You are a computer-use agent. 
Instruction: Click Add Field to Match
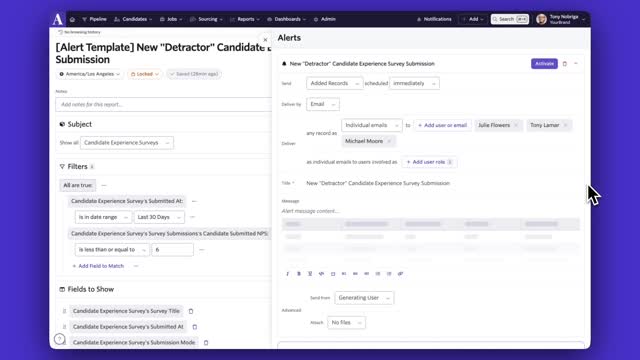pos(98,266)
